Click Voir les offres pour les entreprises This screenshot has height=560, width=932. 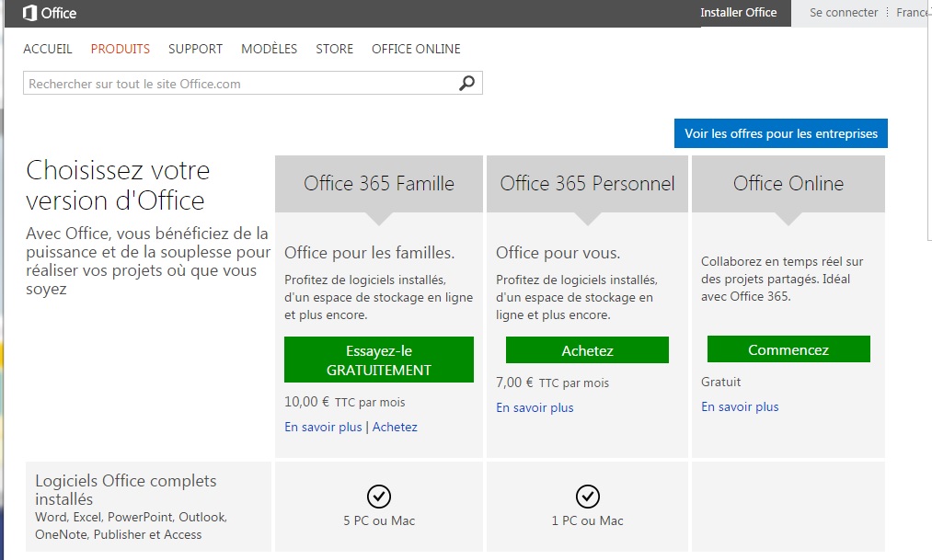coord(781,133)
